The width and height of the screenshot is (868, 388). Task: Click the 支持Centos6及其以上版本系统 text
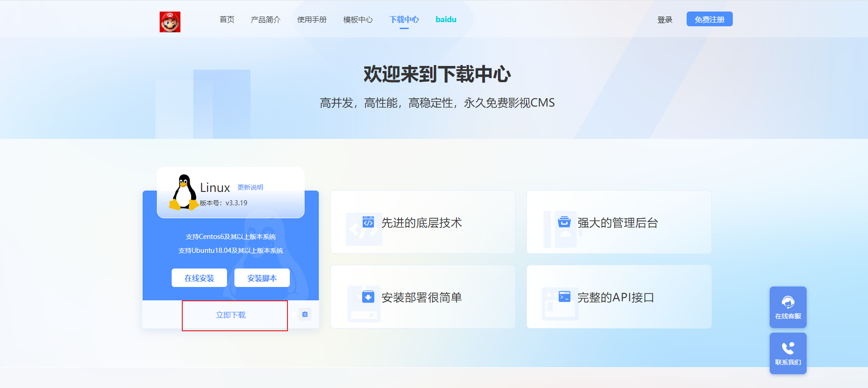click(x=231, y=237)
